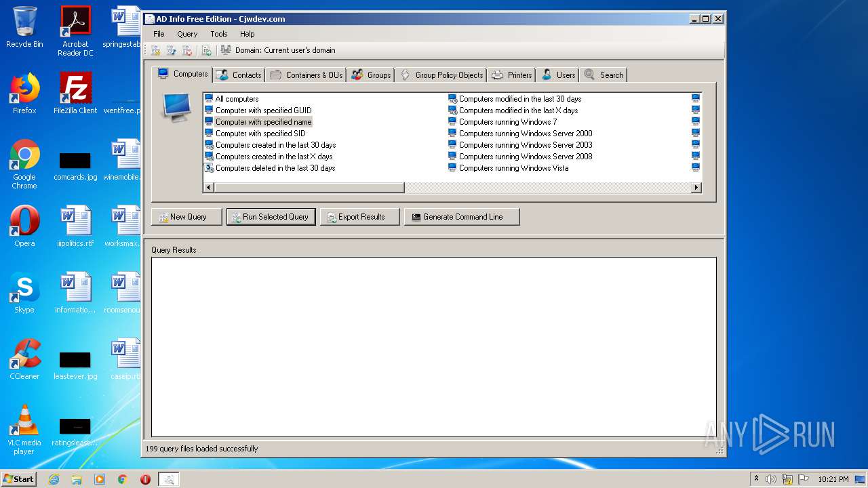Open Internet Explorer from taskbar
Viewport: 868px width, 488px height.
[x=54, y=479]
